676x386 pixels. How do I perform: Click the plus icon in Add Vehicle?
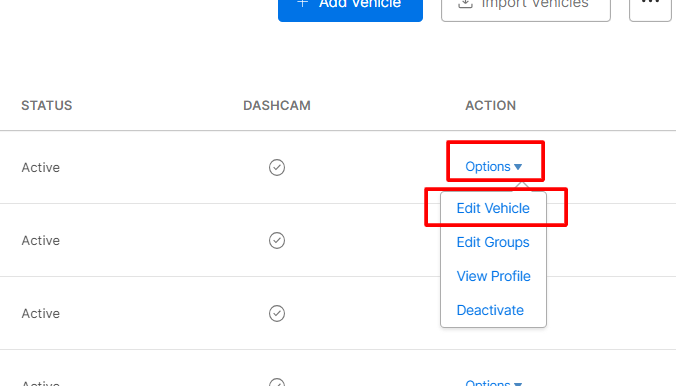coord(303,3)
